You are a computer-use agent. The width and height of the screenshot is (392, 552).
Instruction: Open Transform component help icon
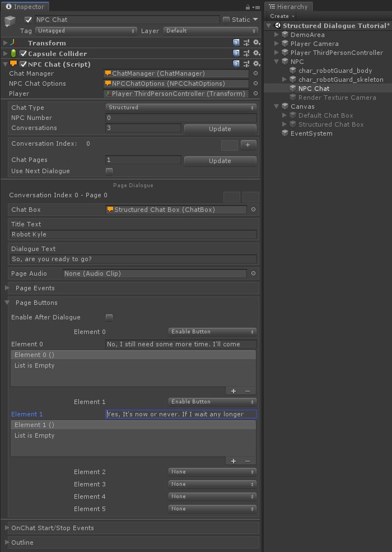[236, 43]
